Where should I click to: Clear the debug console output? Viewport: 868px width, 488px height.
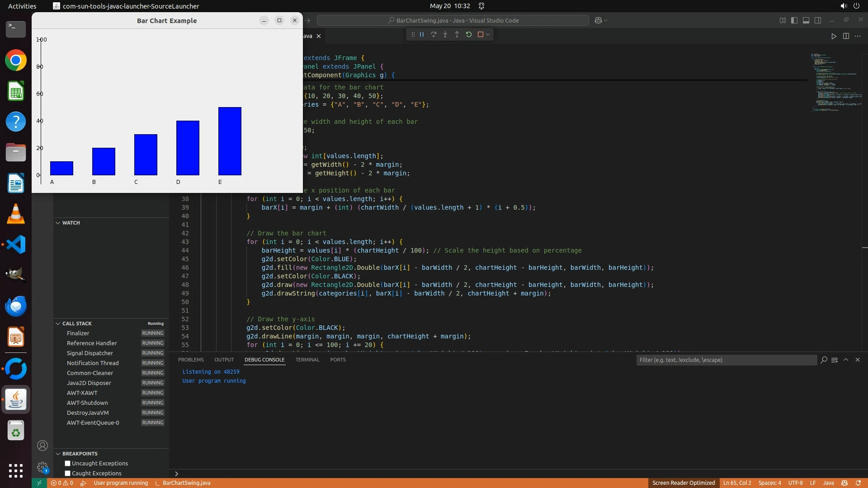pyautogui.click(x=835, y=360)
